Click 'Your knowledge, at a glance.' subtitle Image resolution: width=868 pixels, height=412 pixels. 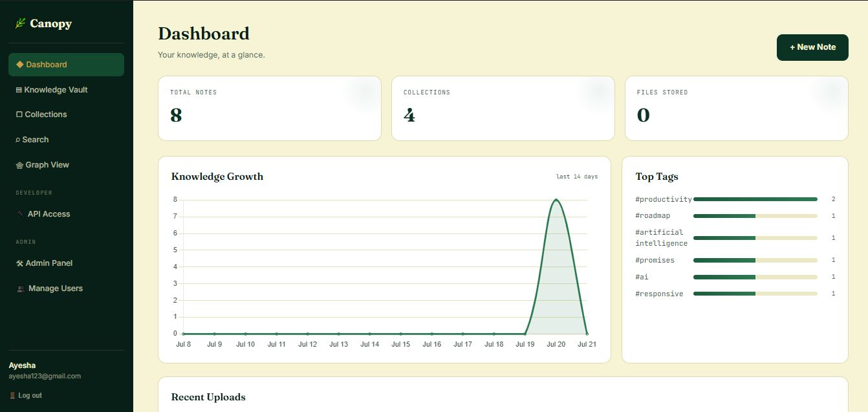[x=212, y=55]
